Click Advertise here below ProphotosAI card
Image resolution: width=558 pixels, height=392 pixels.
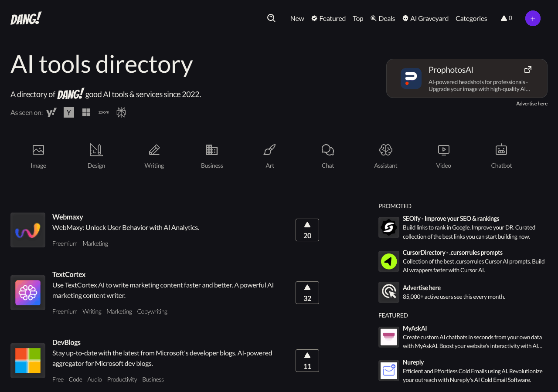pyautogui.click(x=532, y=104)
